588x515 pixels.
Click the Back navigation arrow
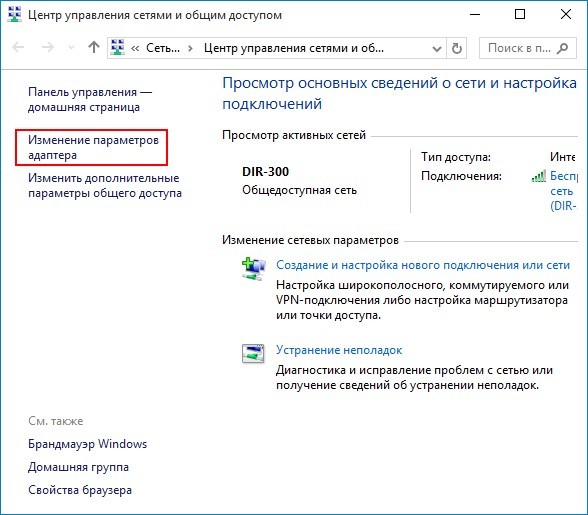point(18,47)
